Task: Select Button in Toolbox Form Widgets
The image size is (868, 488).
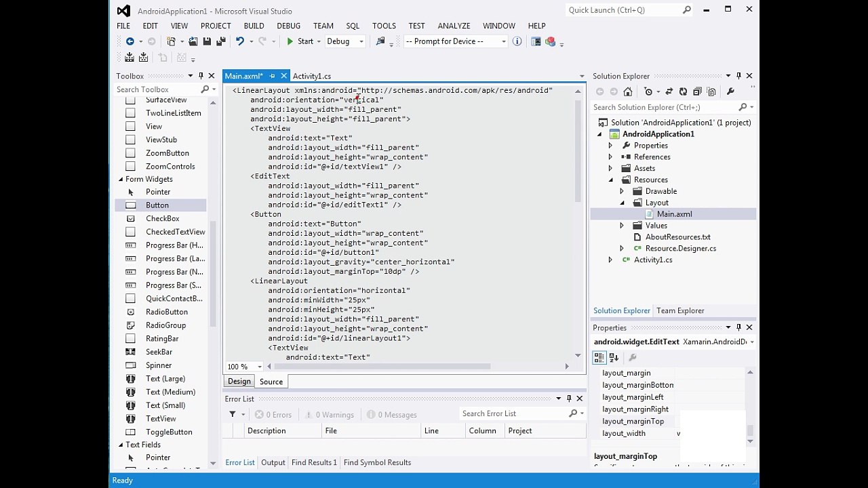Action: pyautogui.click(x=161, y=205)
